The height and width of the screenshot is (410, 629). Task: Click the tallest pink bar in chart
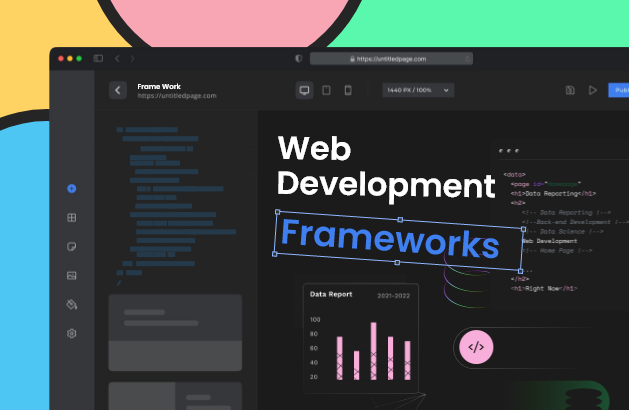[373, 351]
